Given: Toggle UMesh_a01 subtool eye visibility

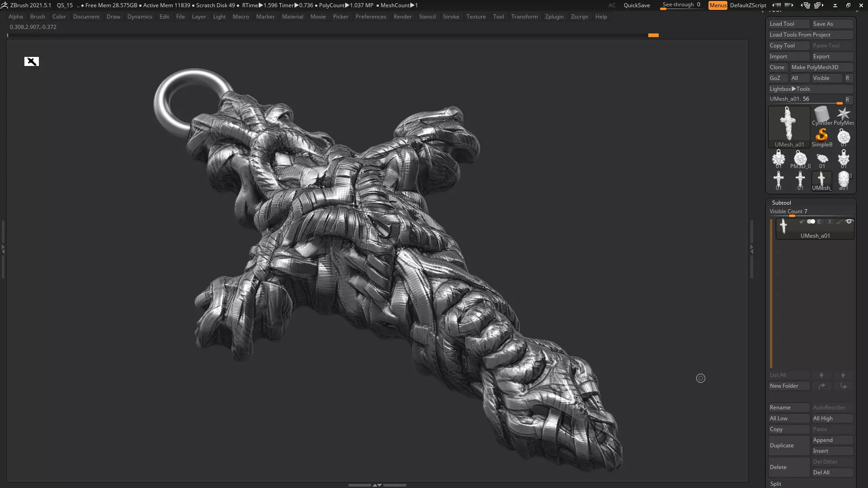Looking at the screenshot, I should 849,221.
